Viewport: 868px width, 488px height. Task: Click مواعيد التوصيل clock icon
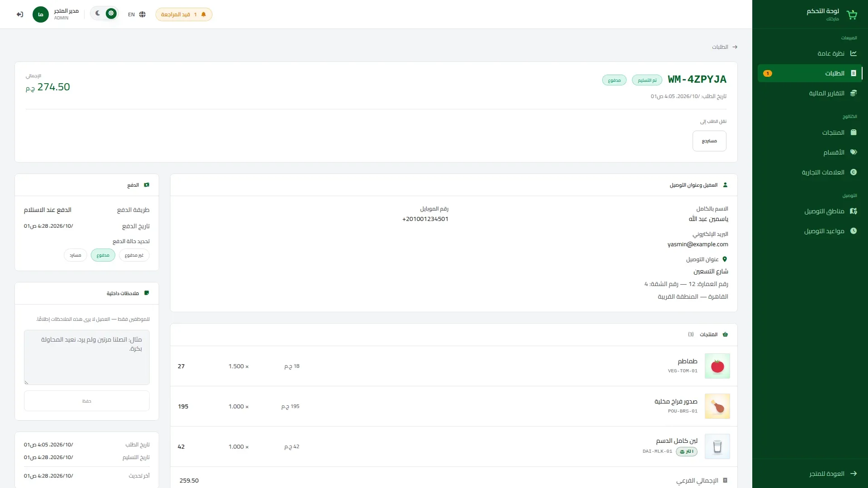(x=854, y=231)
